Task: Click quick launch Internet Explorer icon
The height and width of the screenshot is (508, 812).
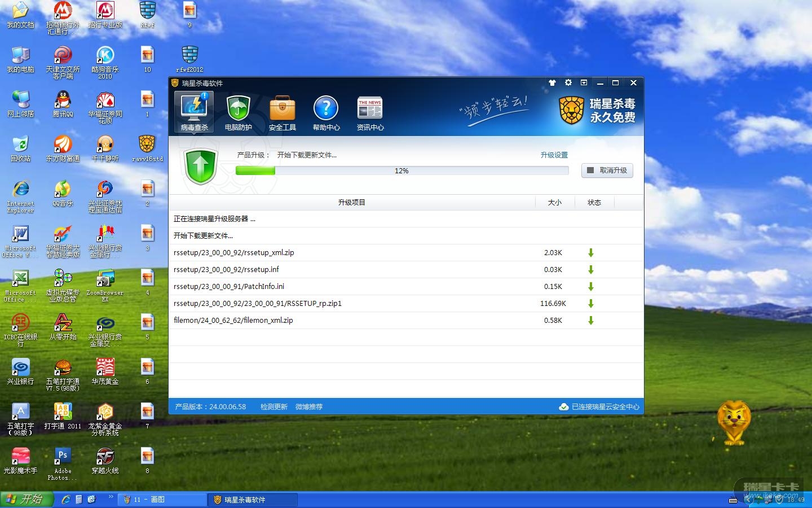Action: 66,500
